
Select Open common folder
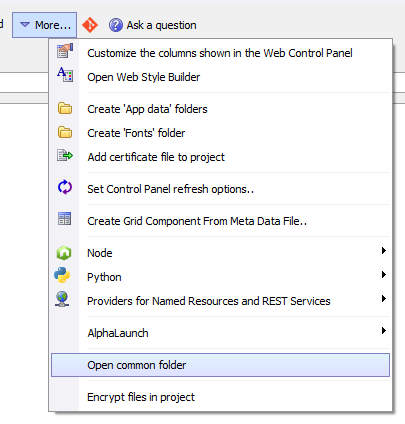coord(220,365)
